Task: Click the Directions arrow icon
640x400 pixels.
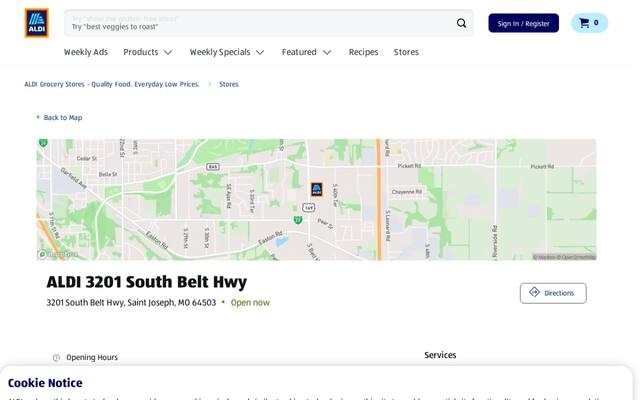Action: click(534, 292)
